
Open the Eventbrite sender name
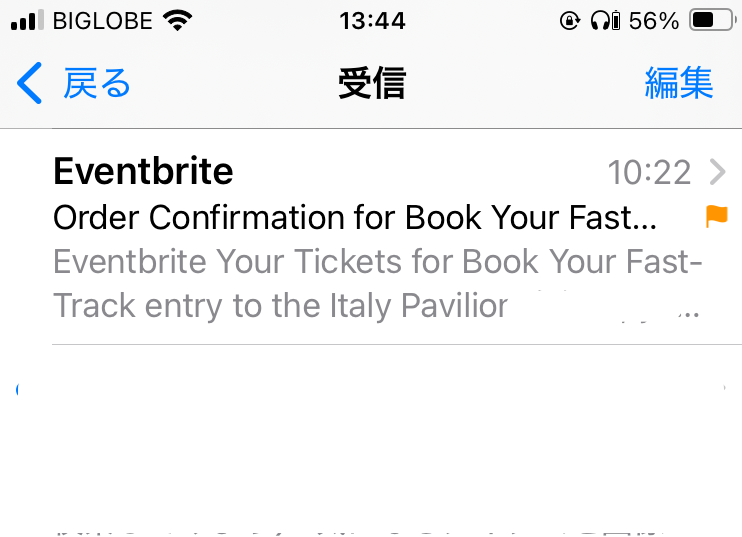(x=143, y=172)
